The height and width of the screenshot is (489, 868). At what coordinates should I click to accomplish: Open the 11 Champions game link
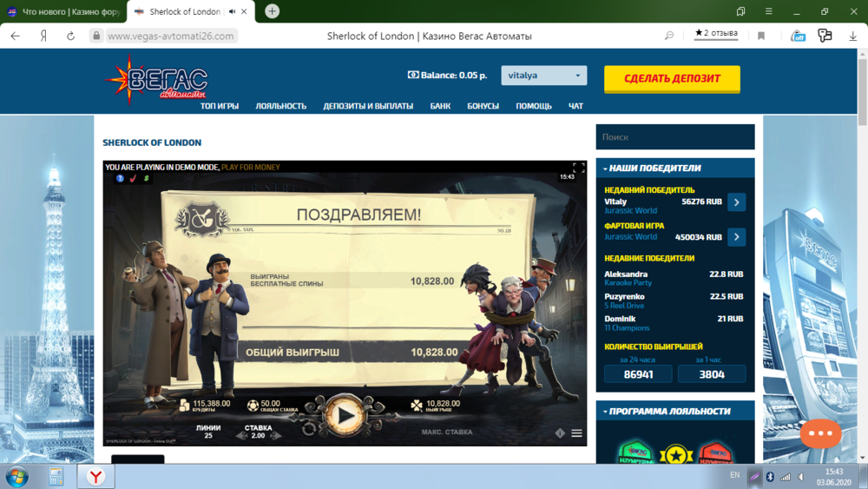coord(627,327)
